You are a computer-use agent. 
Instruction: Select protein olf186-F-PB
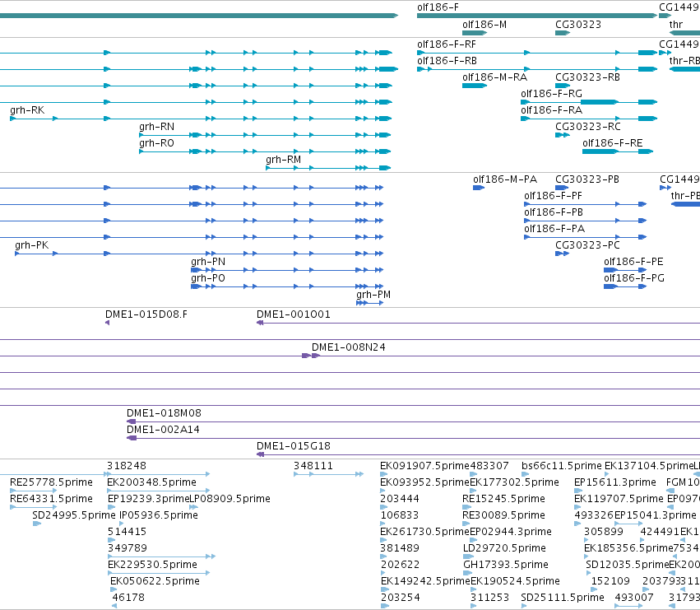[554, 212]
